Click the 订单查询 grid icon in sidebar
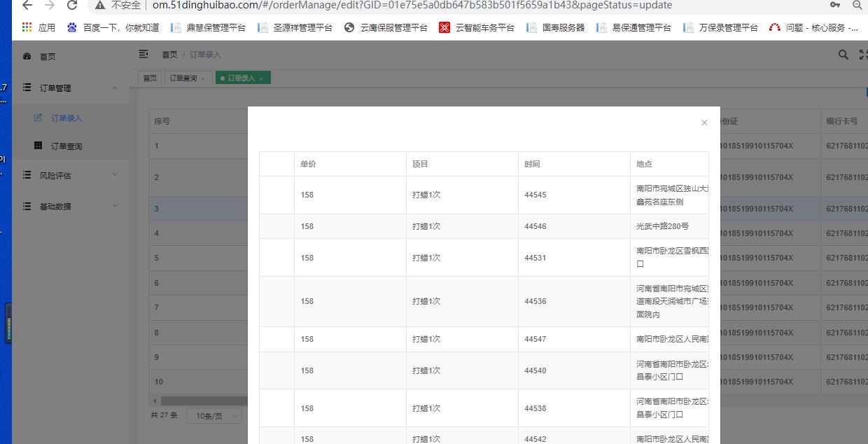Viewport: 868px width, 444px height. coord(38,146)
